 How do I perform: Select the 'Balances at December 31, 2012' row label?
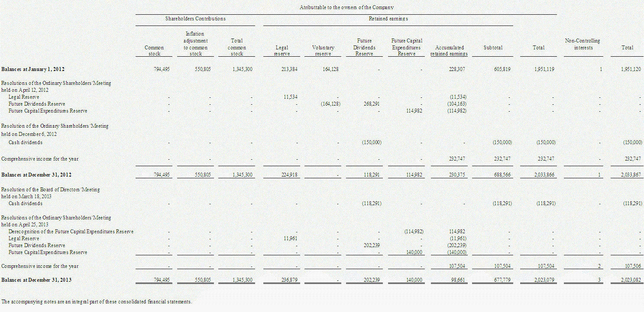[x=36, y=175]
